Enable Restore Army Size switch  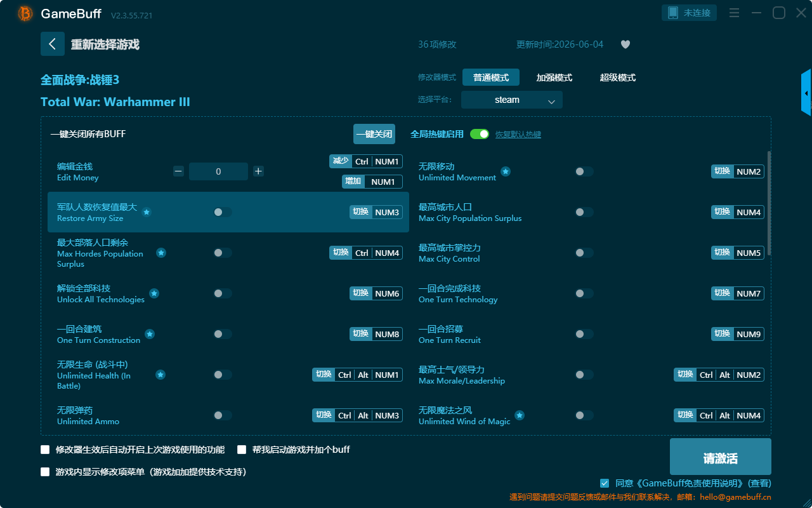(x=223, y=212)
